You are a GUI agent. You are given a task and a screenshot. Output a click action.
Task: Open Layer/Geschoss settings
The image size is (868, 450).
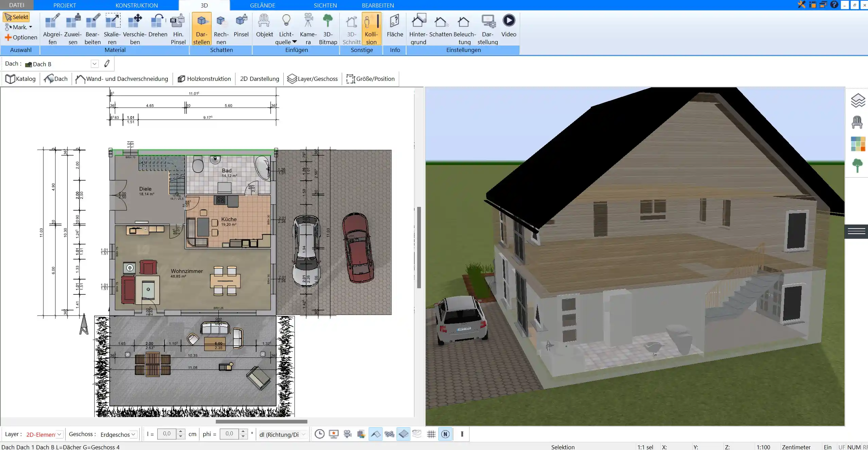(x=313, y=79)
